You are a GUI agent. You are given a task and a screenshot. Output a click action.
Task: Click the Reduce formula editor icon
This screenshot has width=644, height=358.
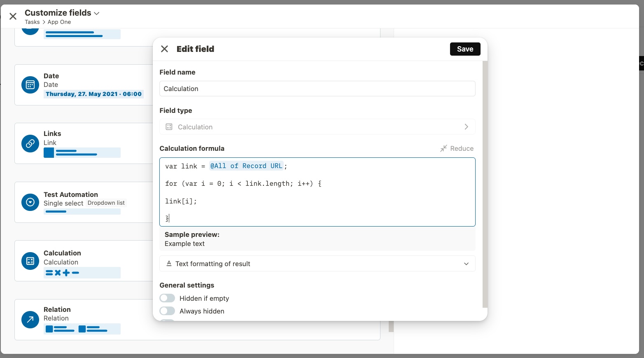pyautogui.click(x=443, y=148)
